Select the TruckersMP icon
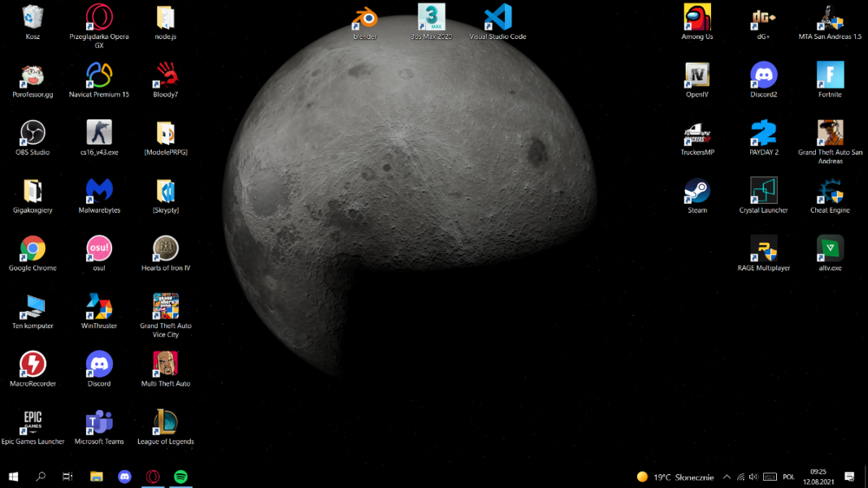Screen dimensions: 868x488 click(698, 138)
